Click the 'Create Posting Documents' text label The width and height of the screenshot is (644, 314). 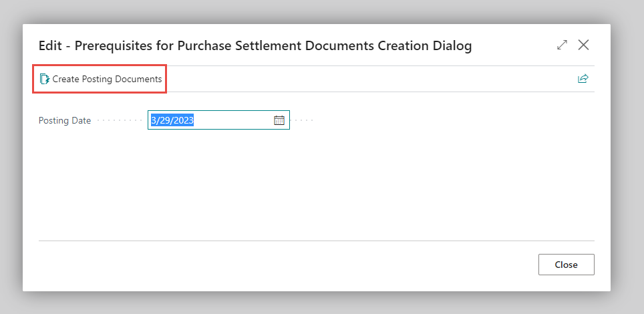[x=107, y=79]
